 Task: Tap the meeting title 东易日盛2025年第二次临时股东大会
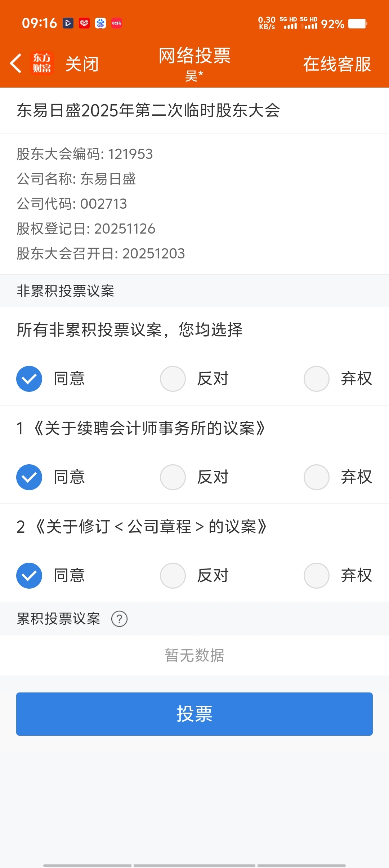(x=148, y=110)
